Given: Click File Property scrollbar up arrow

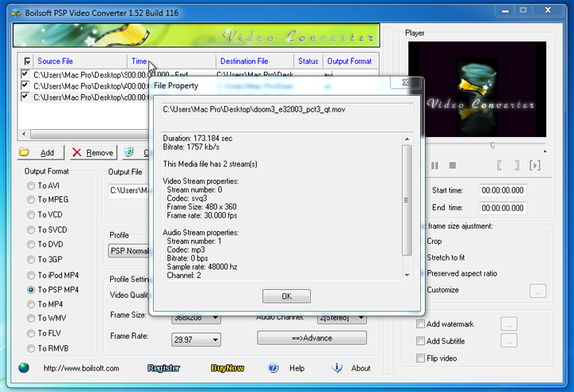Looking at the screenshot, I should pyautogui.click(x=407, y=139).
